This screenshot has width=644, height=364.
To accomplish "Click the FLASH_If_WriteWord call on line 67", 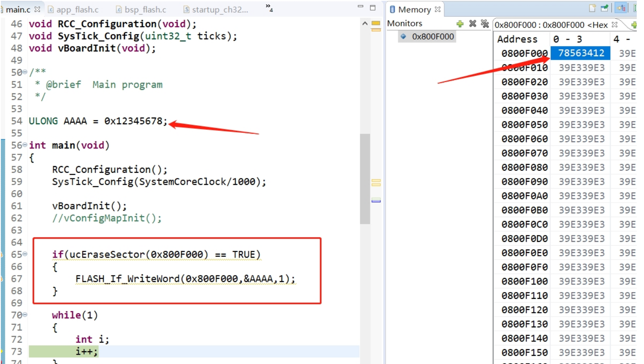I will click(x=185, y=279).
